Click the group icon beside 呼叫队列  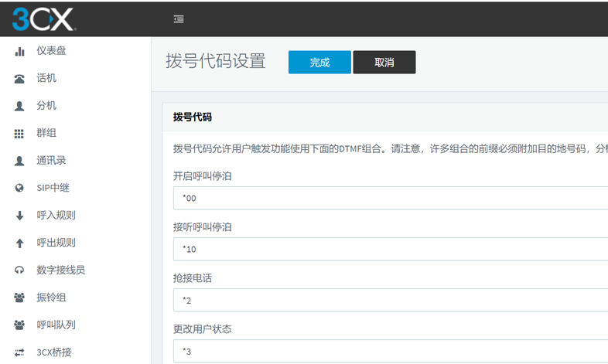[x=19, y=325]
